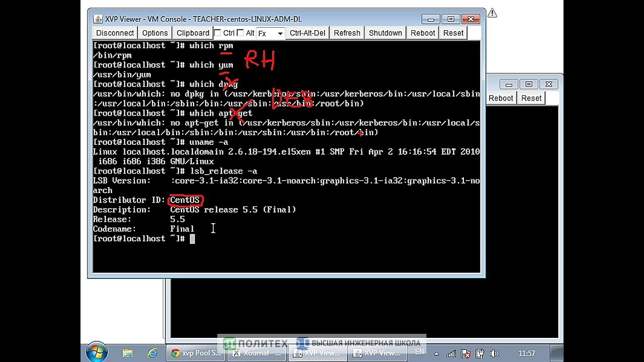Open the Options button in the front console
The image size is (644, 362).
[x=155, y=33]
